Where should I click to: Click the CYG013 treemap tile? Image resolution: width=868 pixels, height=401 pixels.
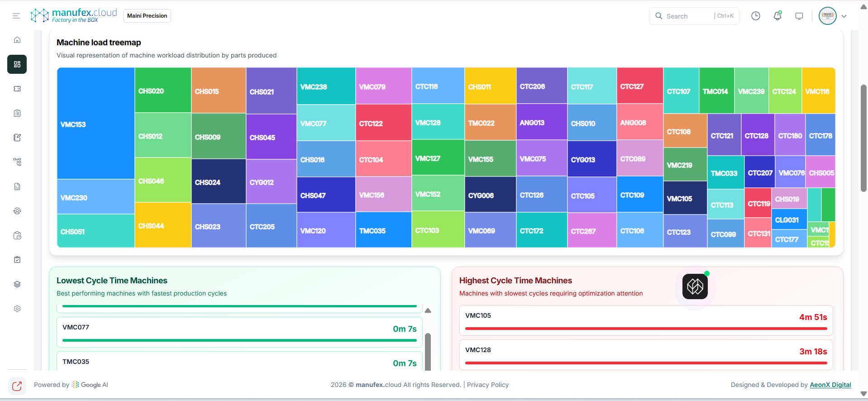tap(592, 159)
